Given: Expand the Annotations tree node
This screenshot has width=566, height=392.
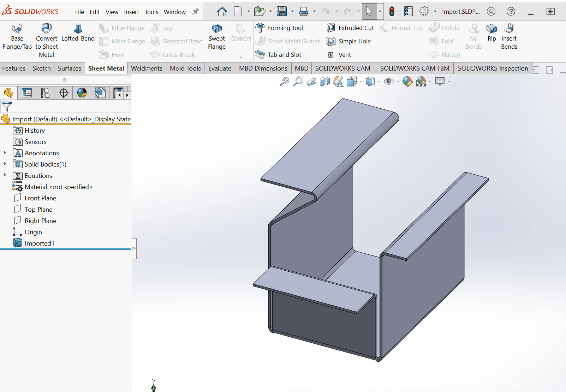Looking at the screenshot, I should [x=5, y=153].
